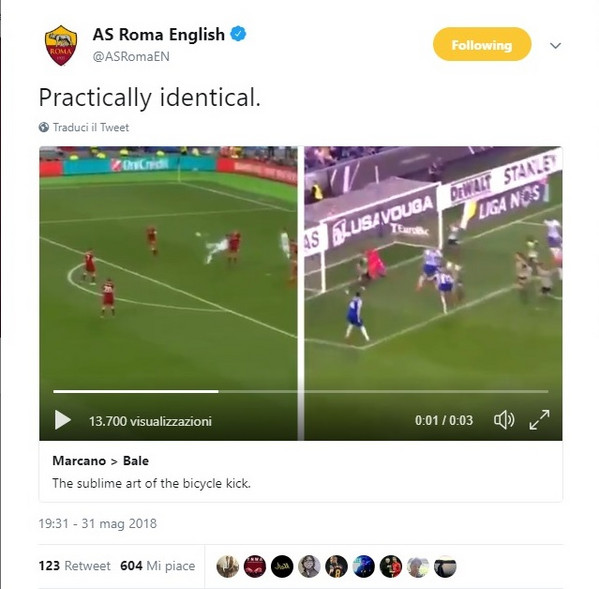Click the blue verified badge

pyautogui.click(x=238, y=34)
